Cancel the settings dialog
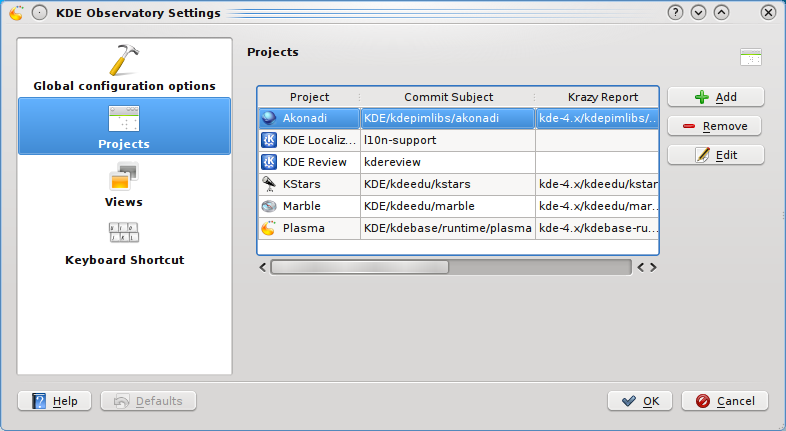The width and height of the screenshot is (786, 431). (x=725, y=401)
